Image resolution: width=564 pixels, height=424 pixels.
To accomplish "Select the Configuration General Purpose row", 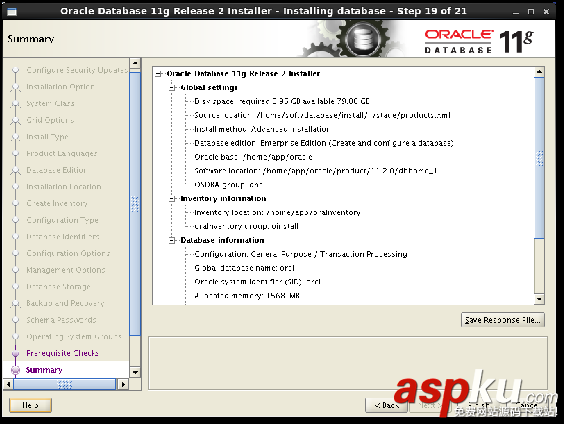I will 301,254.
